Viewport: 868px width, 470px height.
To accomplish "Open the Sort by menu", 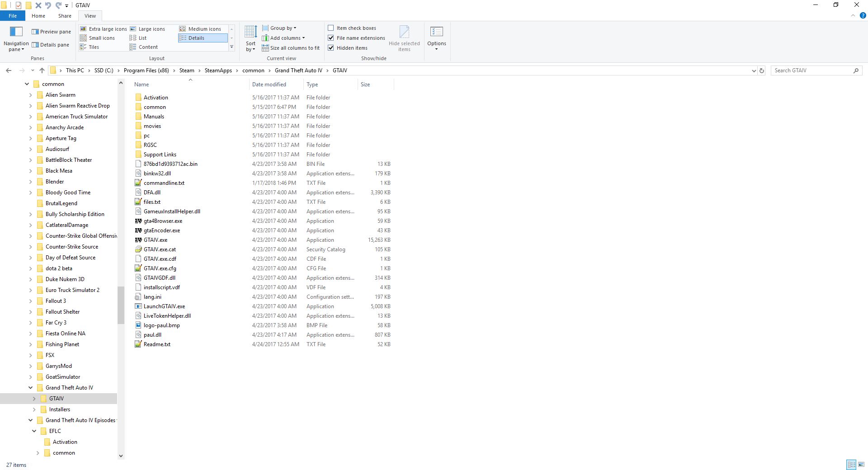I will [250, 39].
